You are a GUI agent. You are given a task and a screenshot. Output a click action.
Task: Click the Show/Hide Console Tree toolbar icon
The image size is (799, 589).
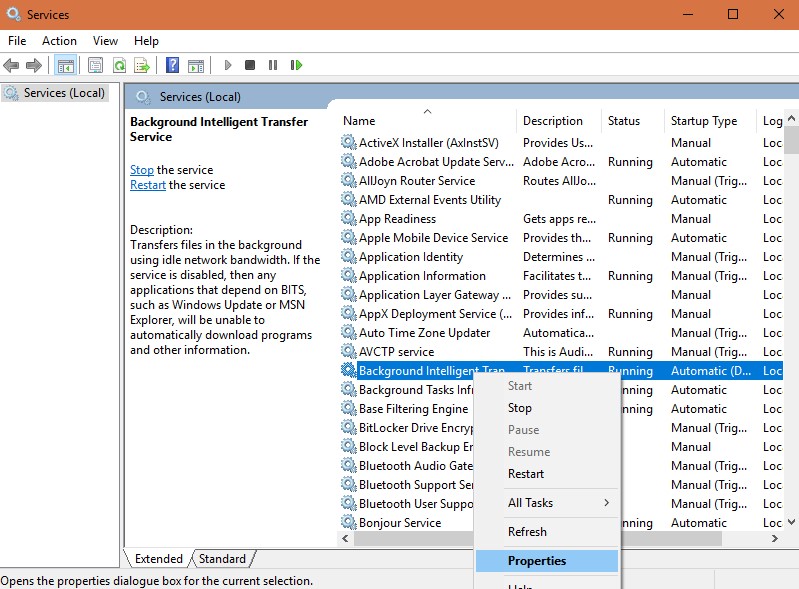pos(65,66)
